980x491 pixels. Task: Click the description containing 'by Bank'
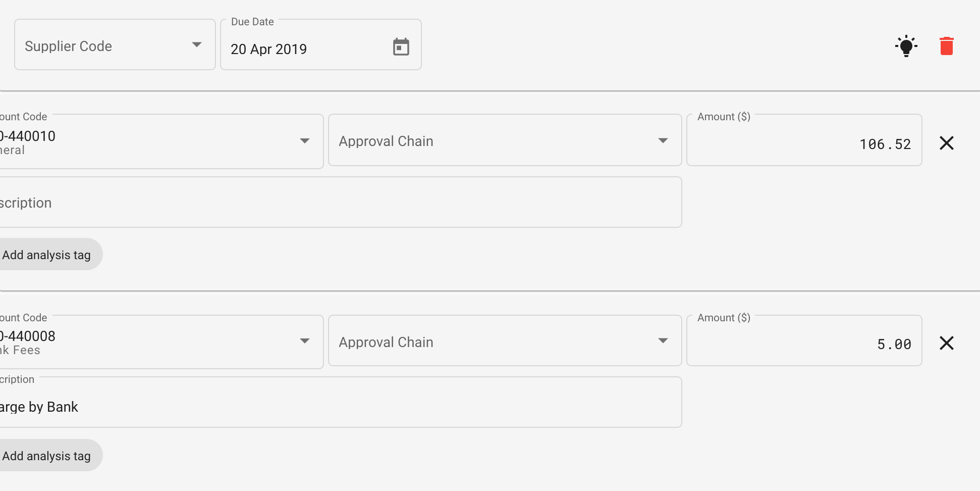coord(338,406)
